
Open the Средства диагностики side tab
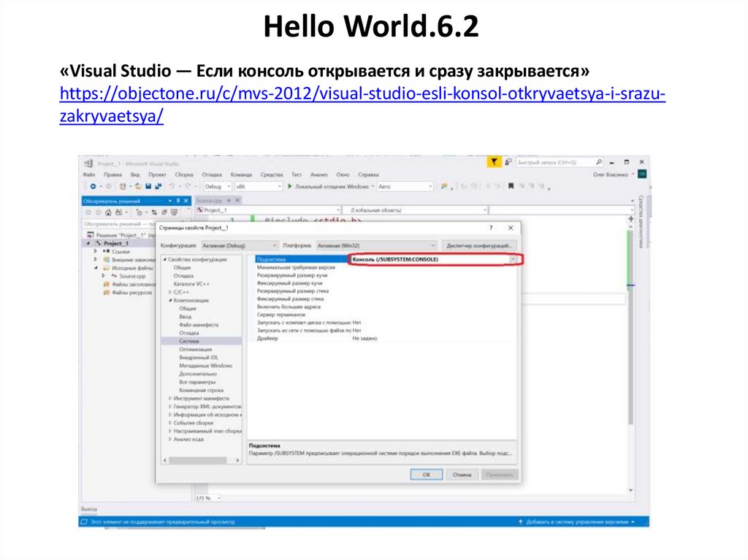click(641, 222)
